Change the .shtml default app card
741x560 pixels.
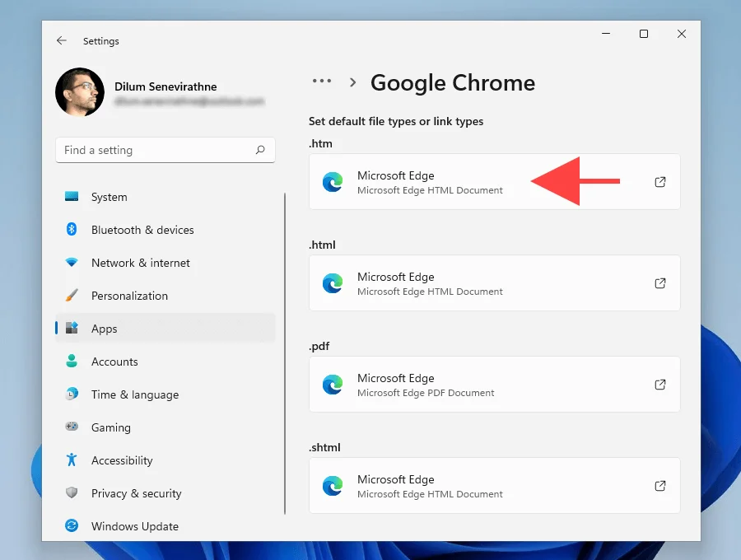494,485
